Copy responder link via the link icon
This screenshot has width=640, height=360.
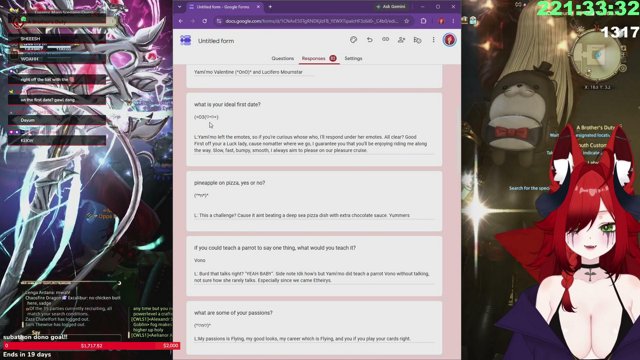click(385, 40)
